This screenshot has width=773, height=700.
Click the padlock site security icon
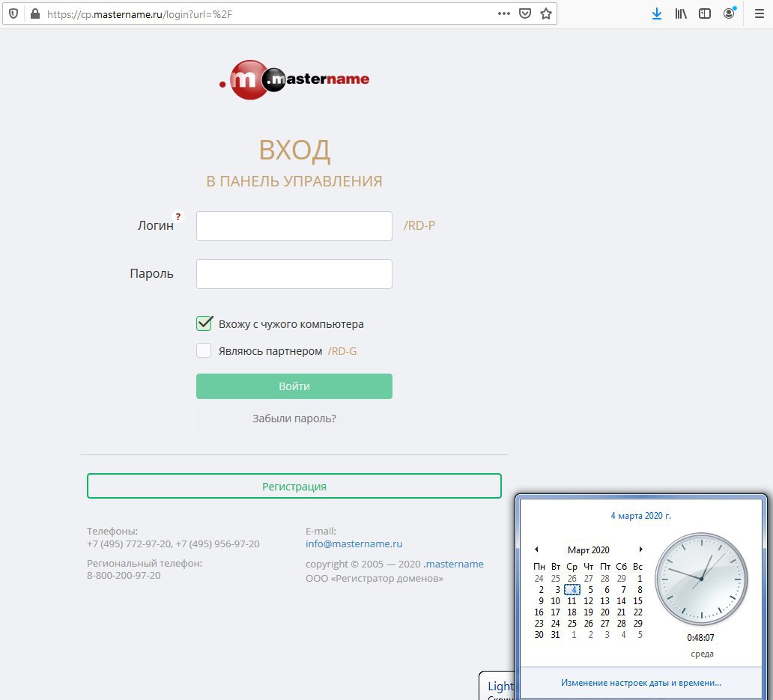click(35, 13)
